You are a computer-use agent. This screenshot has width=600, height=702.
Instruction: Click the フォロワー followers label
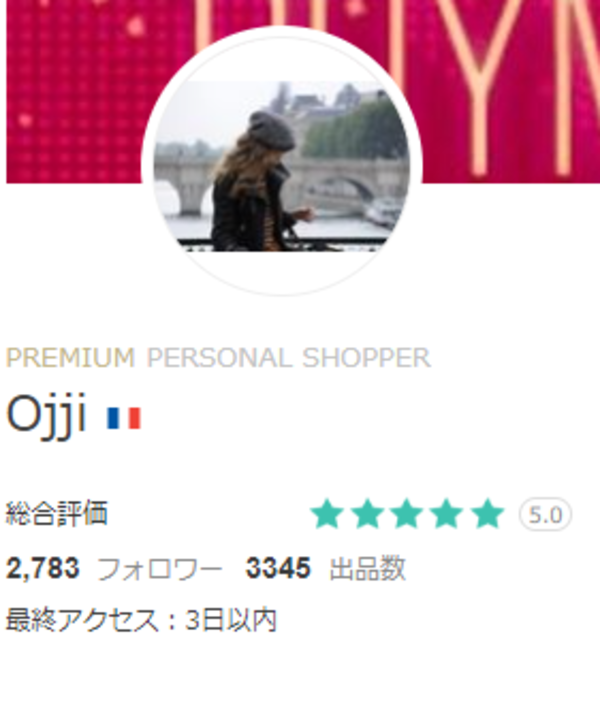pos(160,569)
